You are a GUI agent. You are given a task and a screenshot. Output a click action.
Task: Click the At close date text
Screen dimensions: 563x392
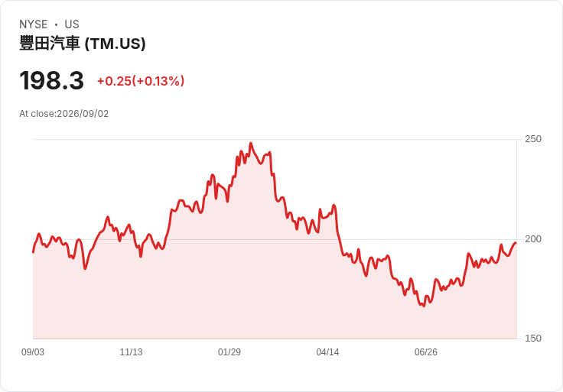(64, 114)
